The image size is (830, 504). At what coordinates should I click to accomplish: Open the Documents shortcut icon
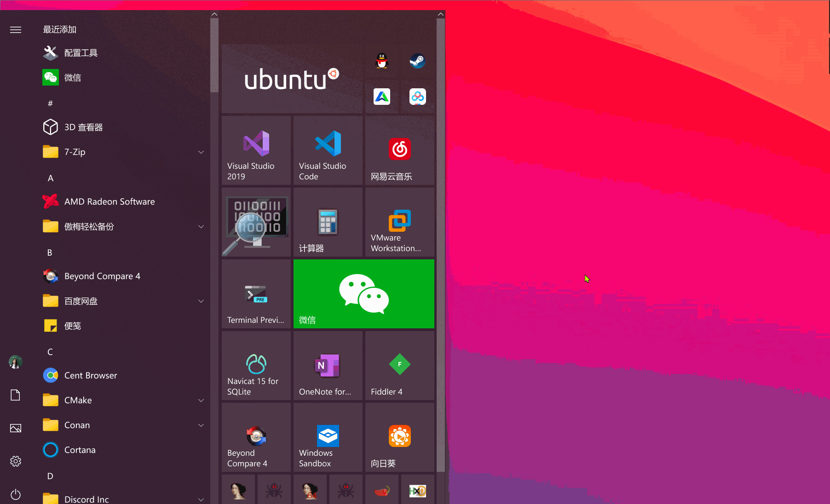(x=16, y=395)
